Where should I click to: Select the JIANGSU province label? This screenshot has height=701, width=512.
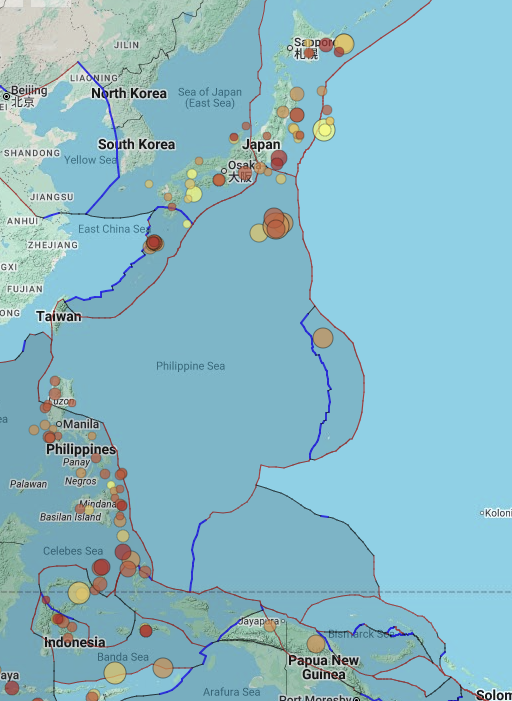tap(52, 197)
